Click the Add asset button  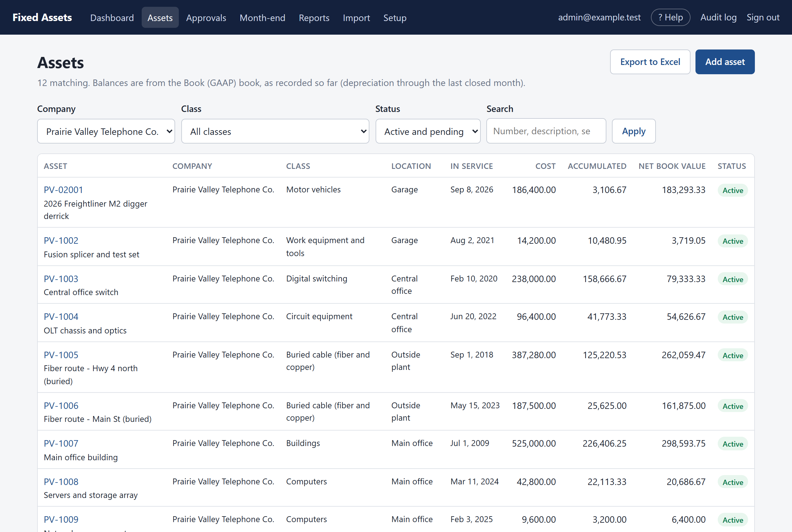725,62
